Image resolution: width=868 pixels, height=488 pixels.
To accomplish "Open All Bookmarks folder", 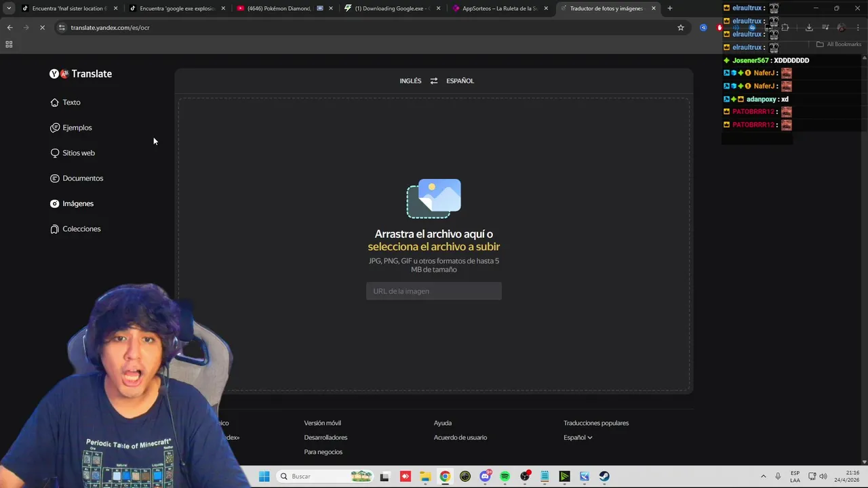I will (x=839, y=45).
